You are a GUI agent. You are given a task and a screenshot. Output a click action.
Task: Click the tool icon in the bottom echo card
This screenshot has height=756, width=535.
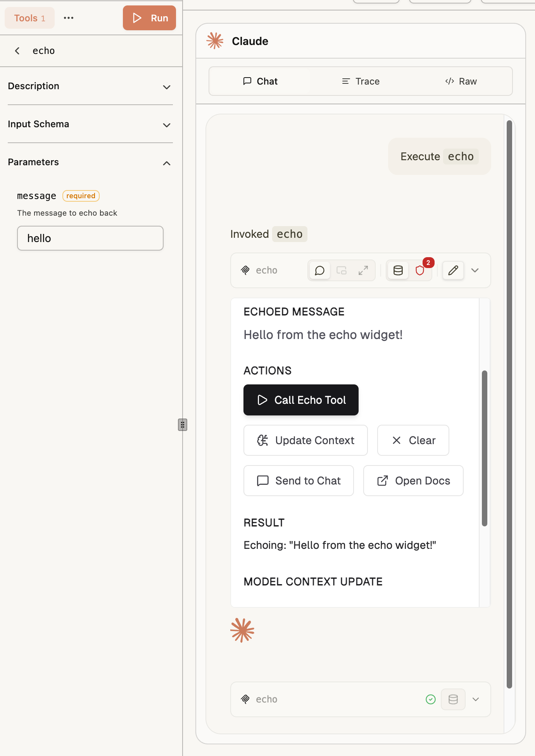[245, 699]
